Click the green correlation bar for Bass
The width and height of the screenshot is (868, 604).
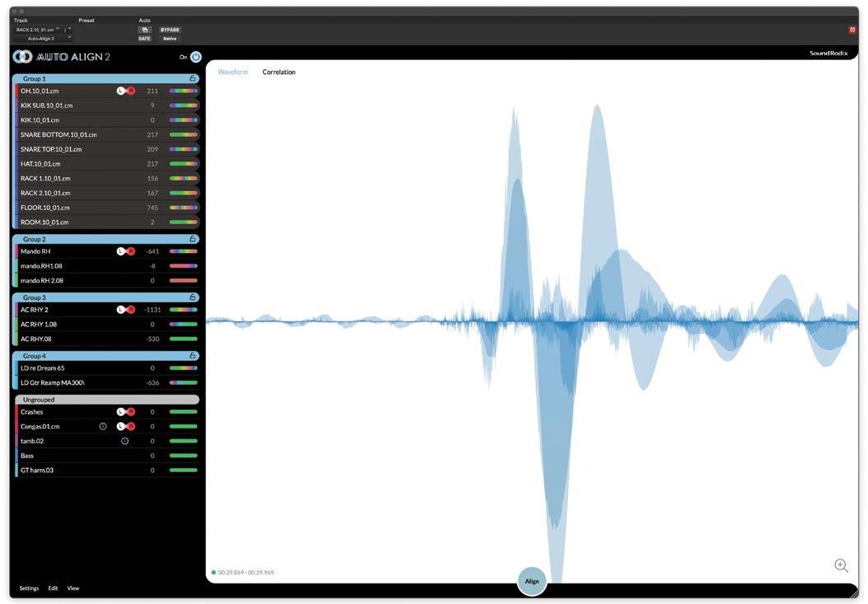point(183,456)
